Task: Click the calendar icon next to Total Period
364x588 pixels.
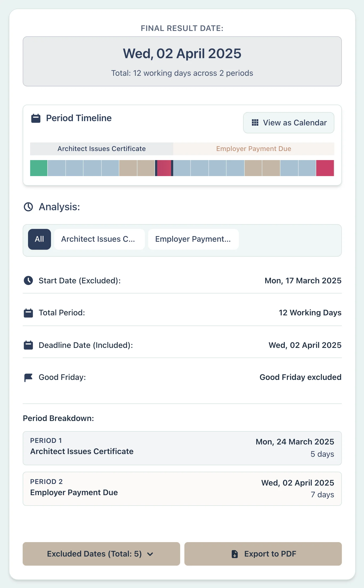Action: point(28,312)
